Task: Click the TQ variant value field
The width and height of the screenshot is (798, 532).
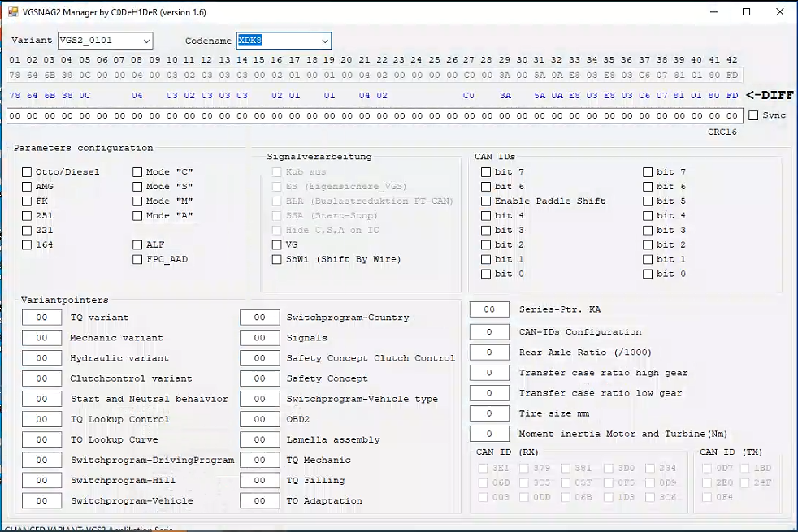Action: pos(41,318)
